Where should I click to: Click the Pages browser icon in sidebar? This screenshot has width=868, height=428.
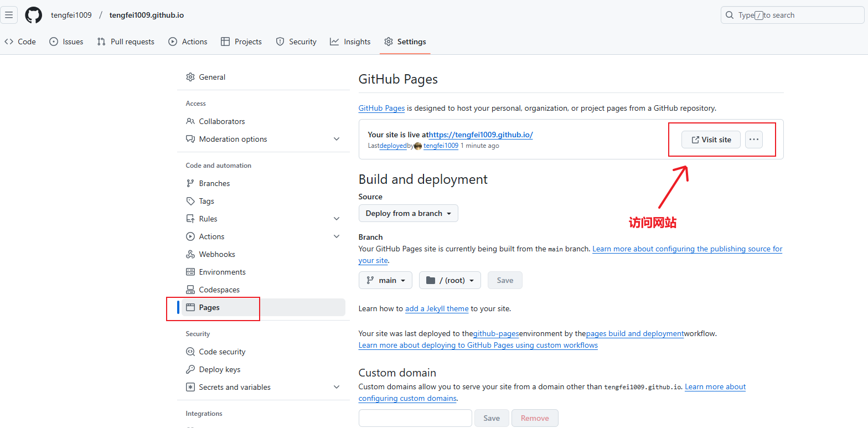[x=190, y=307]
